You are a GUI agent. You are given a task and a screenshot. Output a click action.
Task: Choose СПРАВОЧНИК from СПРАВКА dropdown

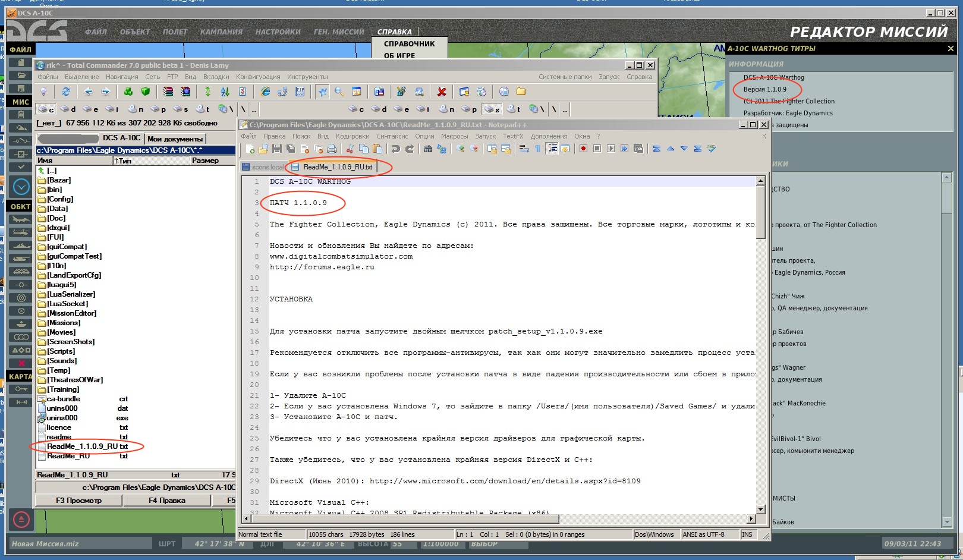410,44
